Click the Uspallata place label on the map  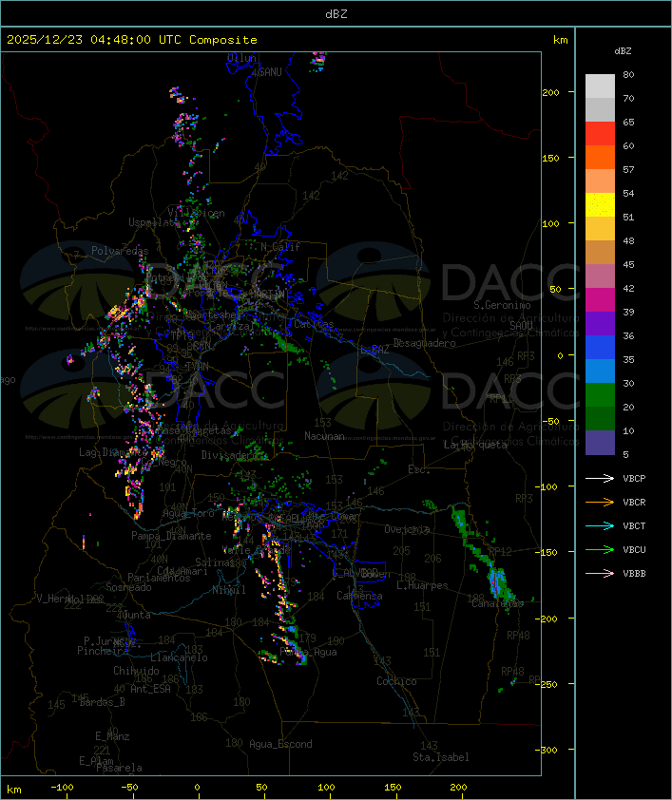[154, 222]
